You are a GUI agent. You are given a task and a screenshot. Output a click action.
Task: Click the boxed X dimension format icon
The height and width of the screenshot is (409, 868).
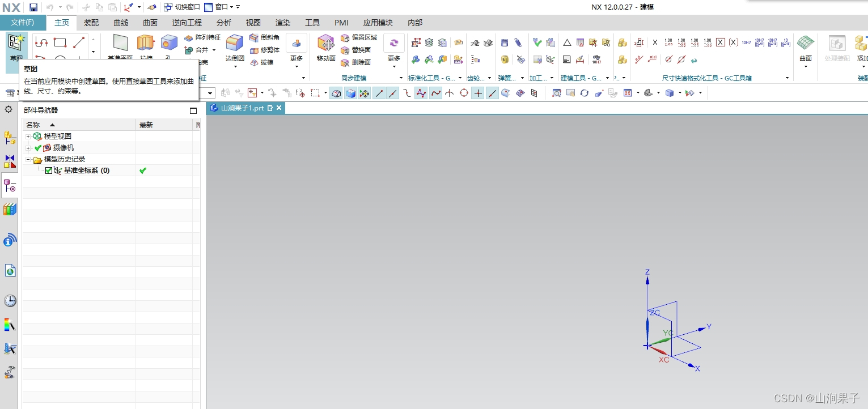tap(721, 42)
